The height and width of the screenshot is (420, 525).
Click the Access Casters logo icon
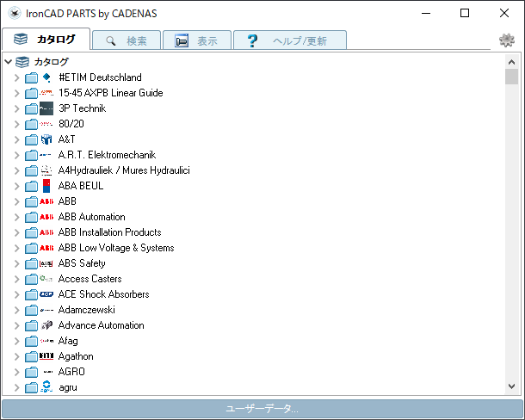click(46, 279)
